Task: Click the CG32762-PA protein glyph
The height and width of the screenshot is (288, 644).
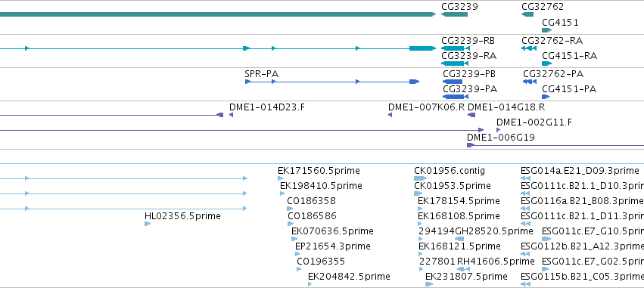Action: click(x=530, y=82)
